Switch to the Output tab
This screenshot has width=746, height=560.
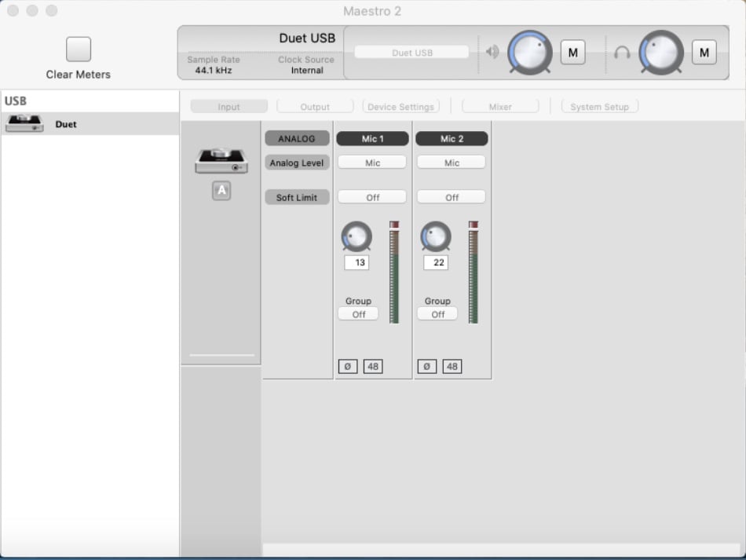(315, 106)
